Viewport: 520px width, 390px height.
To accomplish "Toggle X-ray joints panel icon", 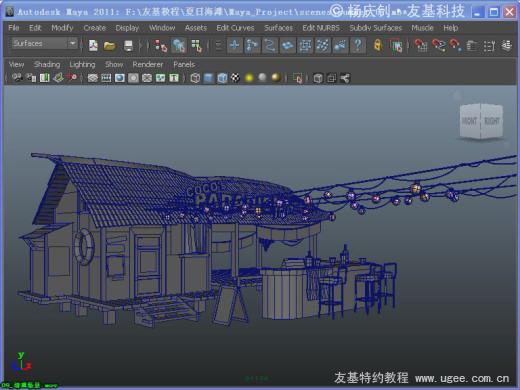I will click(x=345, y=78).
